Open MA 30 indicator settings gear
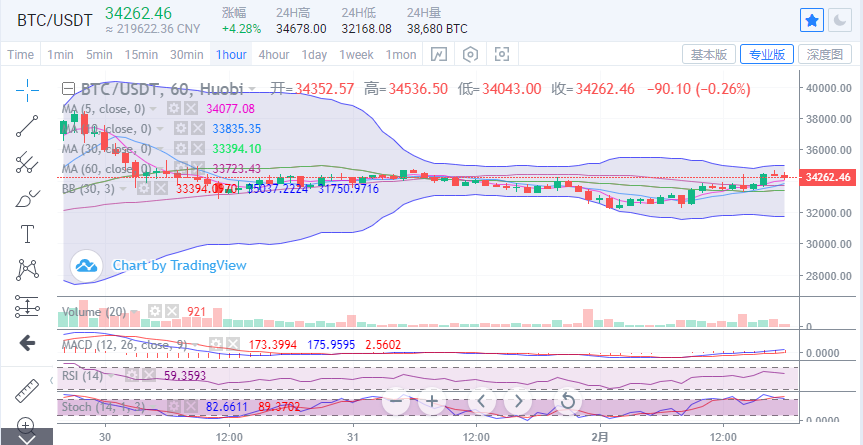 pyautogui.click(x=181, y=149)
